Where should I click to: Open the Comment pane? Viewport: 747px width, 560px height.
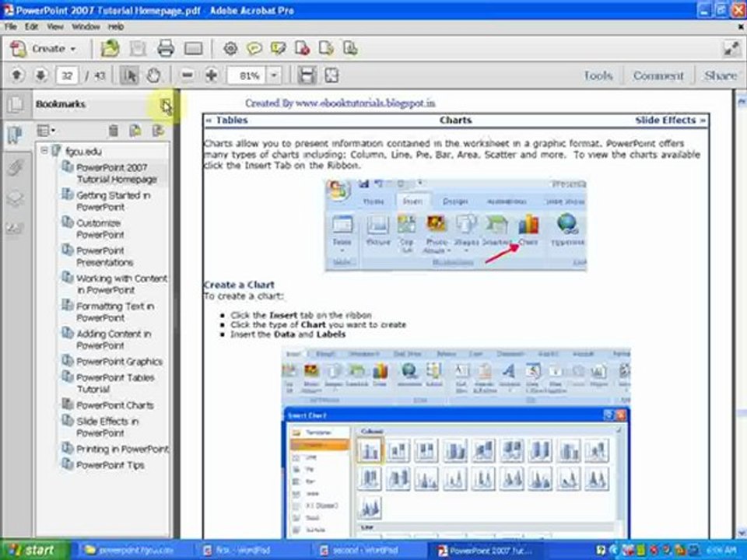click(x=658, y=75)
